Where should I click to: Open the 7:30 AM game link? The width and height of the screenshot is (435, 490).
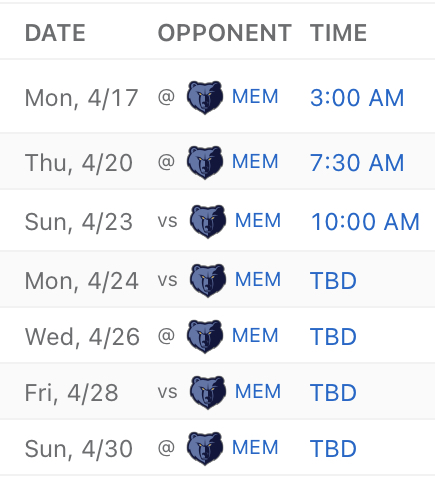[x=357, y=163]
